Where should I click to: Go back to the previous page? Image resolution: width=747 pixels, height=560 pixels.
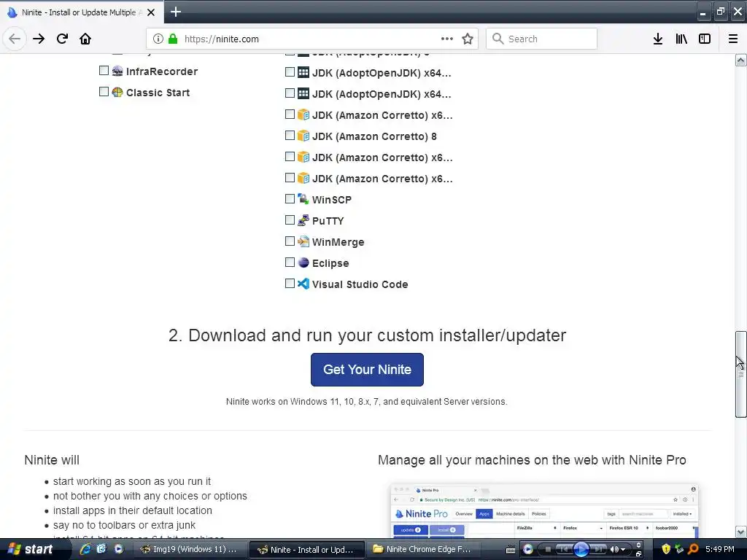click(x=15, y=39)
